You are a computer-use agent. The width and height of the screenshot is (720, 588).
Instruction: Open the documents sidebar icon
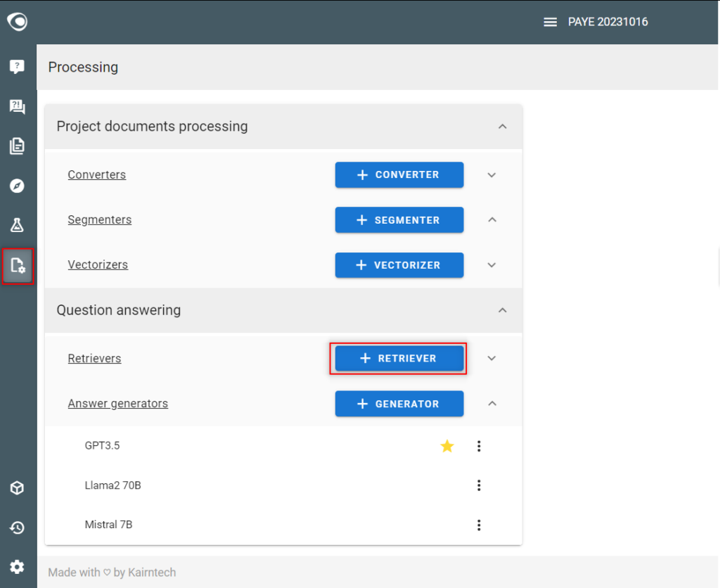[18, 146]
